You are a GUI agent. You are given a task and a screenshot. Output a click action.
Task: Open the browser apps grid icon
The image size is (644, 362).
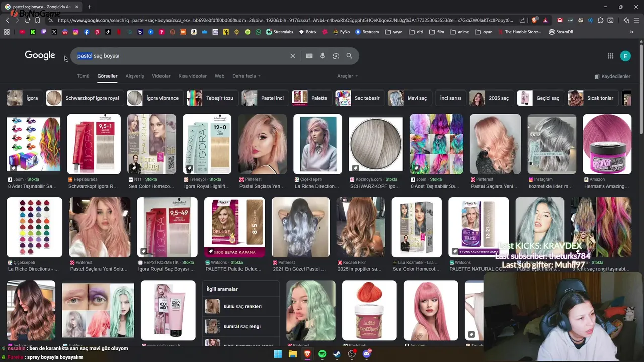click(x=7, y=32)
